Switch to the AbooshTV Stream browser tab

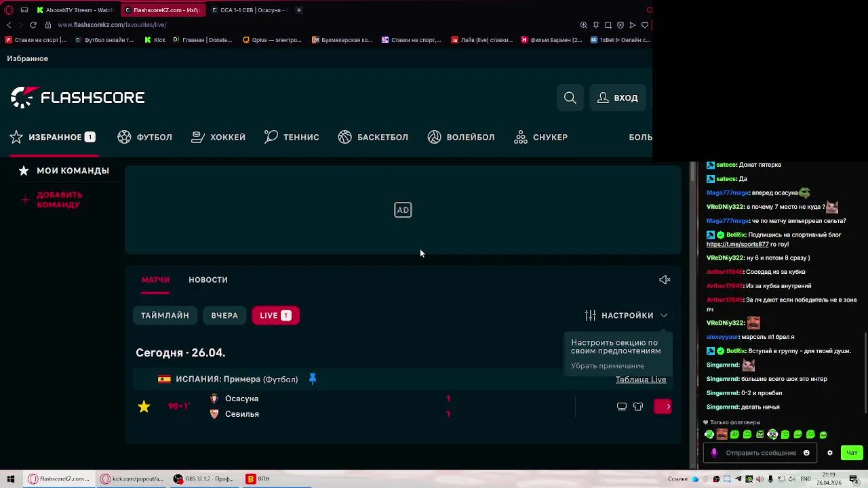click(x=76, y=10)
